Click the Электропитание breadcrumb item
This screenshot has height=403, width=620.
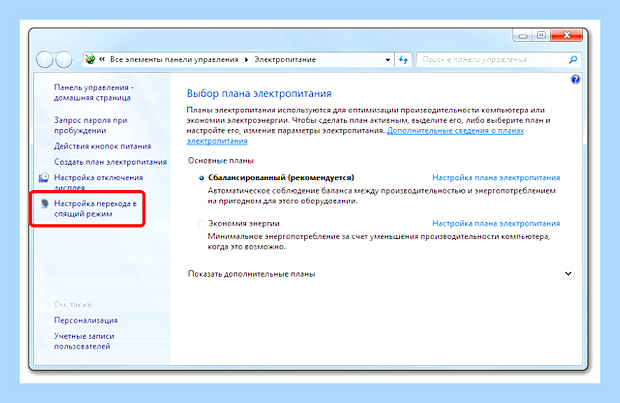(285, 59)
